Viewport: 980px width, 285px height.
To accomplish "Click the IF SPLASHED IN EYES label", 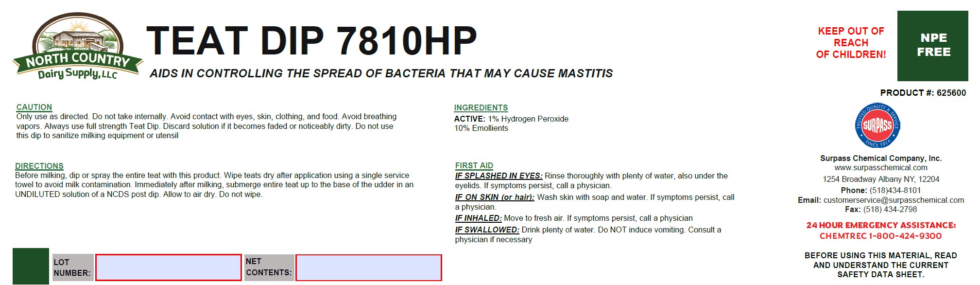I will [x=499, y=176].
